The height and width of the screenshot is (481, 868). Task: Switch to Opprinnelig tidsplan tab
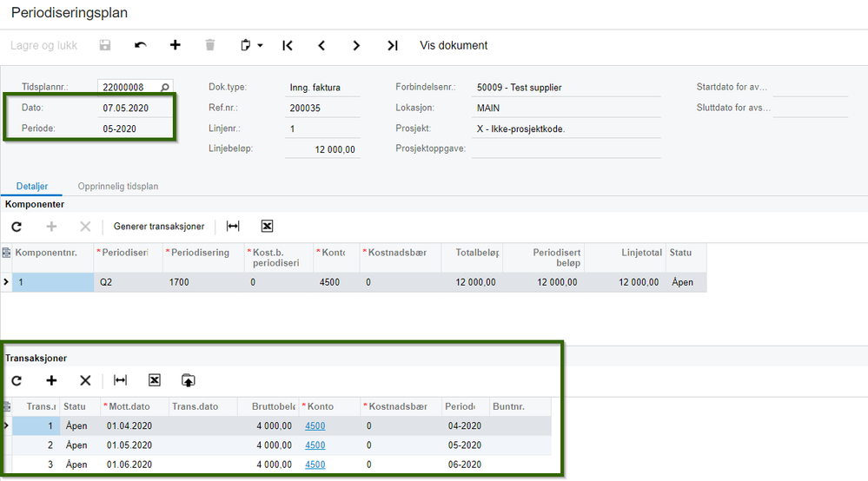pos(117,187)
